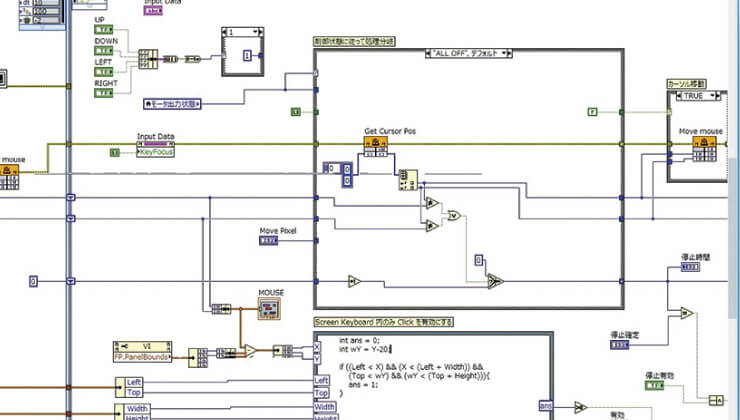740x420 pixels.
Task: Select the Move Pixel numeric terminal
Action: pyautogui.click(x=269, y=241)
